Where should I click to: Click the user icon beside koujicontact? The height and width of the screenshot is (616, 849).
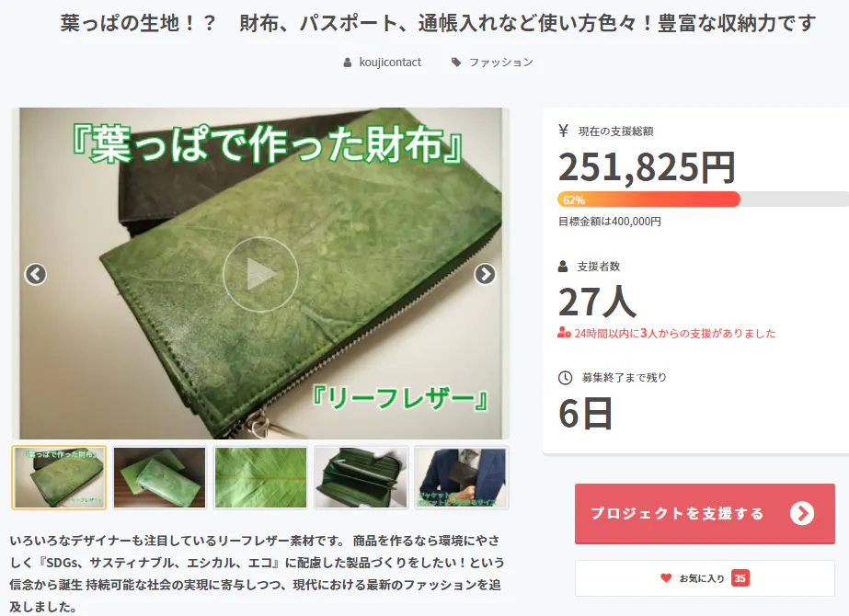[x=348, y=63]
